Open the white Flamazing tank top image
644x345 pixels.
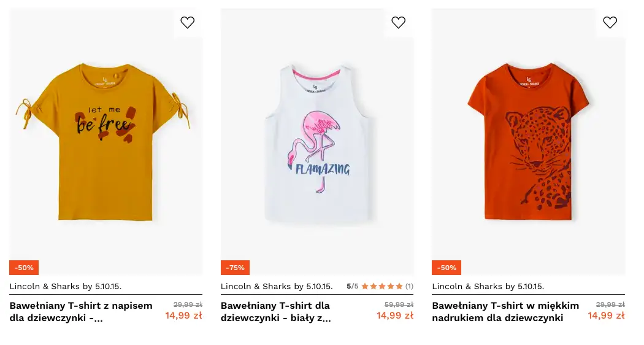point(316,141)
